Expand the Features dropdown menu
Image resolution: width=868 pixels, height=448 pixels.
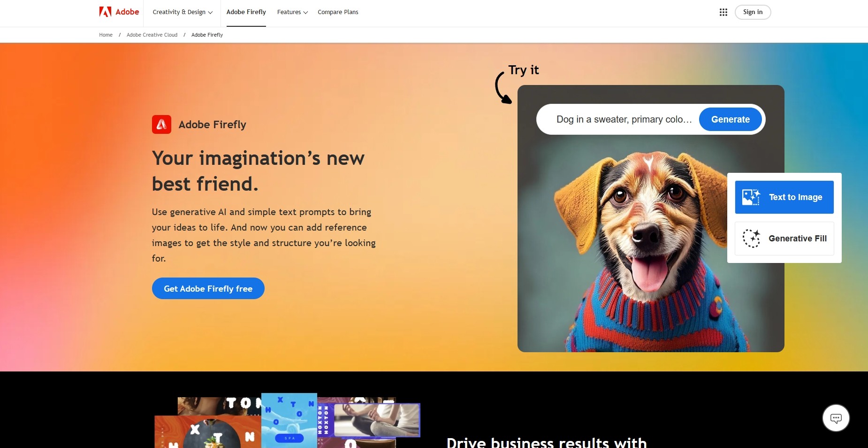[292, 12]
